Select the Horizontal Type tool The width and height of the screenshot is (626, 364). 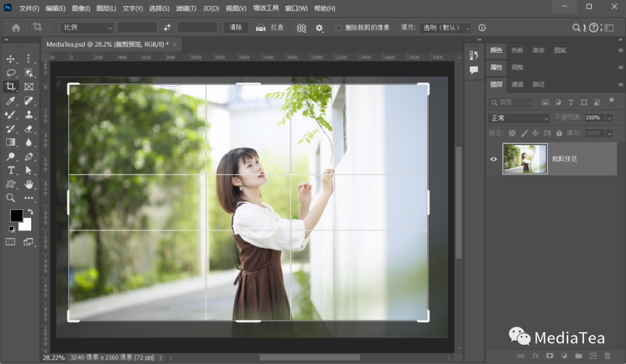[10, 170]
